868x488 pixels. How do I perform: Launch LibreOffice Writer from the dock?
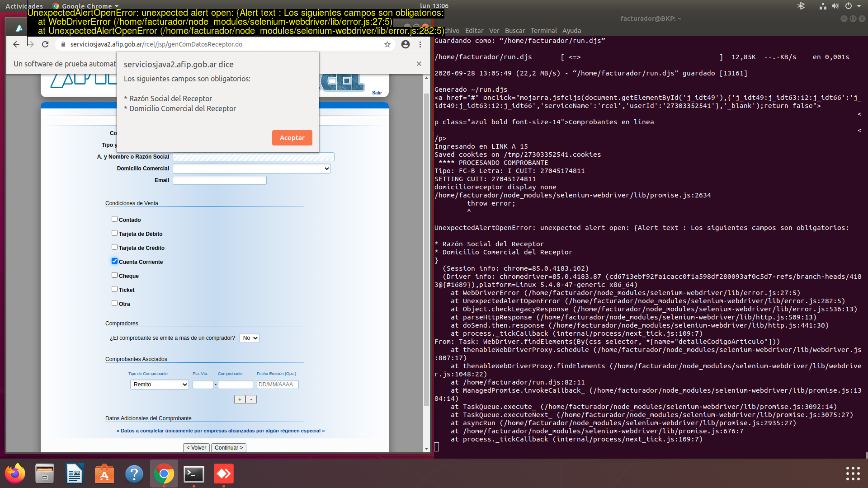pos(75,474)
